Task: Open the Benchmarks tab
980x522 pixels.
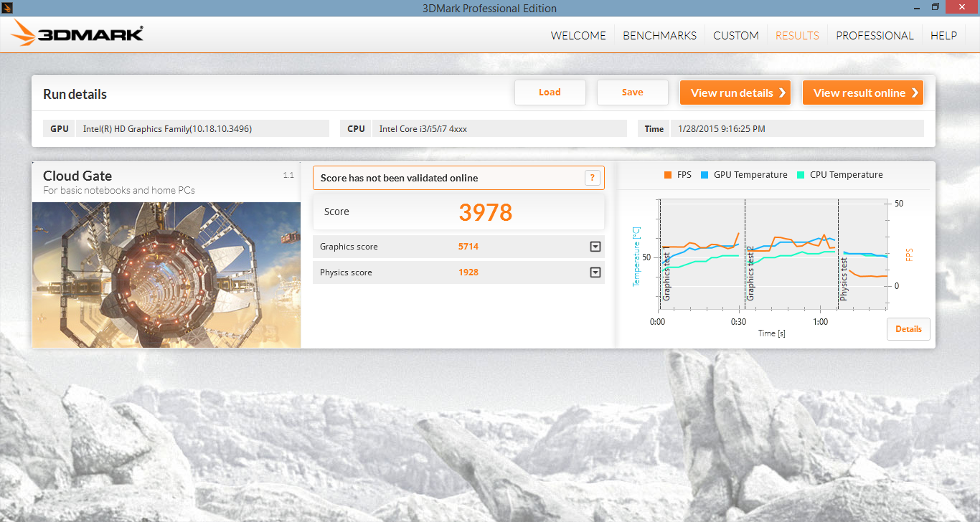Action: point(659,35)
